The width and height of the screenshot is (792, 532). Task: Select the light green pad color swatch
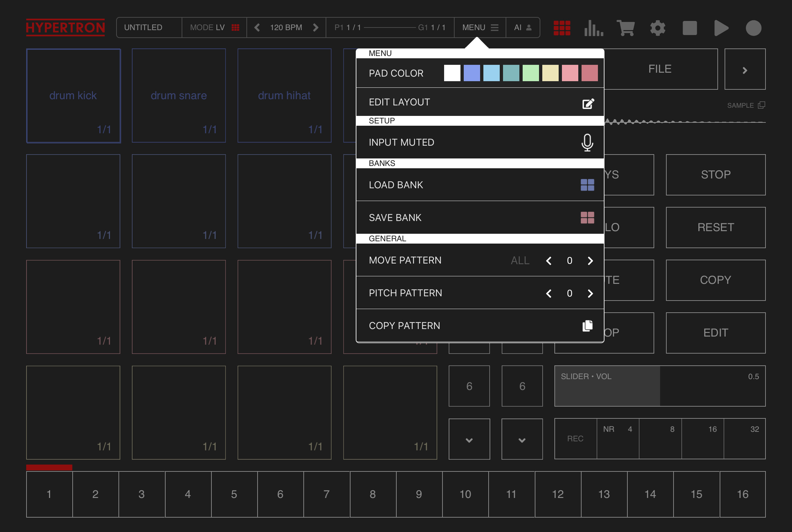click(531, 73)
